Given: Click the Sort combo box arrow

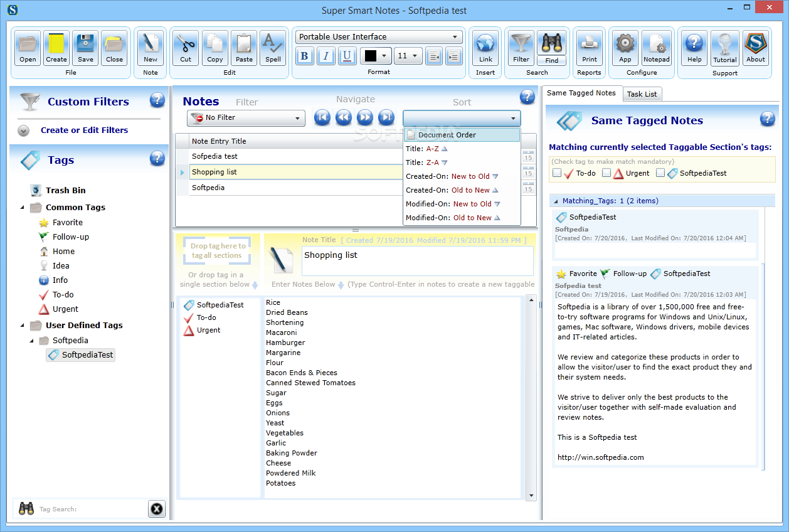Looking at the screenshot, I should 514,118.
